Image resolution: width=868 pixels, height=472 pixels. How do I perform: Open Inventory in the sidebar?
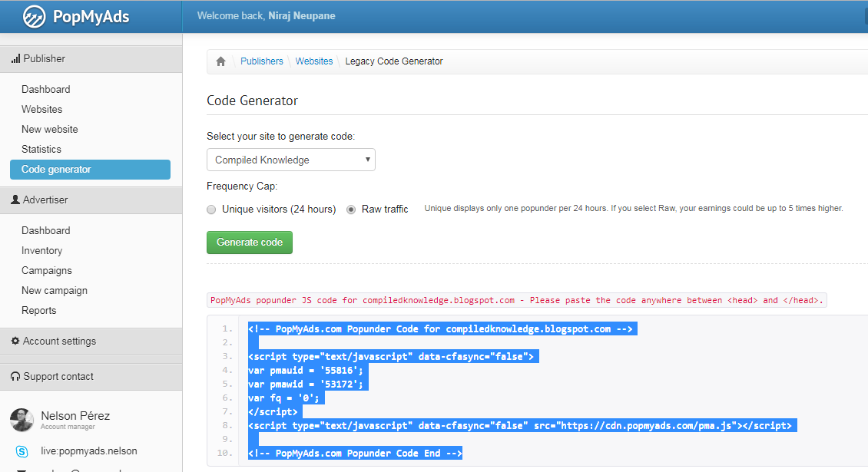[42, 251]
